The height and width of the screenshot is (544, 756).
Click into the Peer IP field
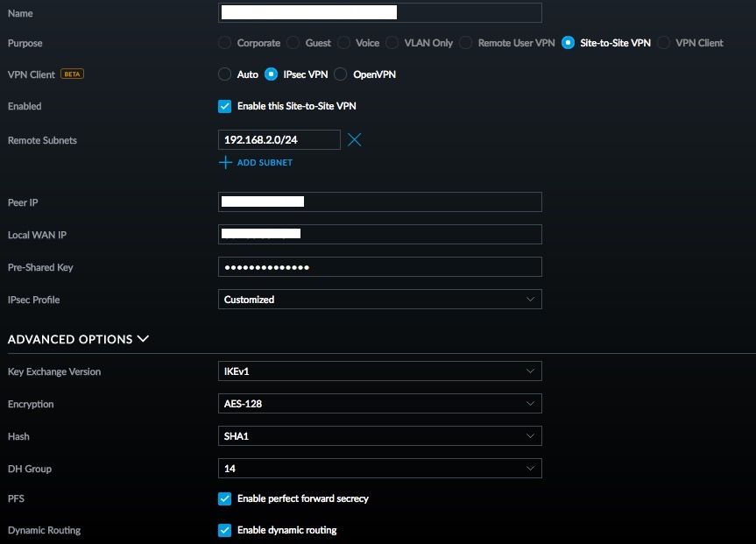(x=379, y=202)
